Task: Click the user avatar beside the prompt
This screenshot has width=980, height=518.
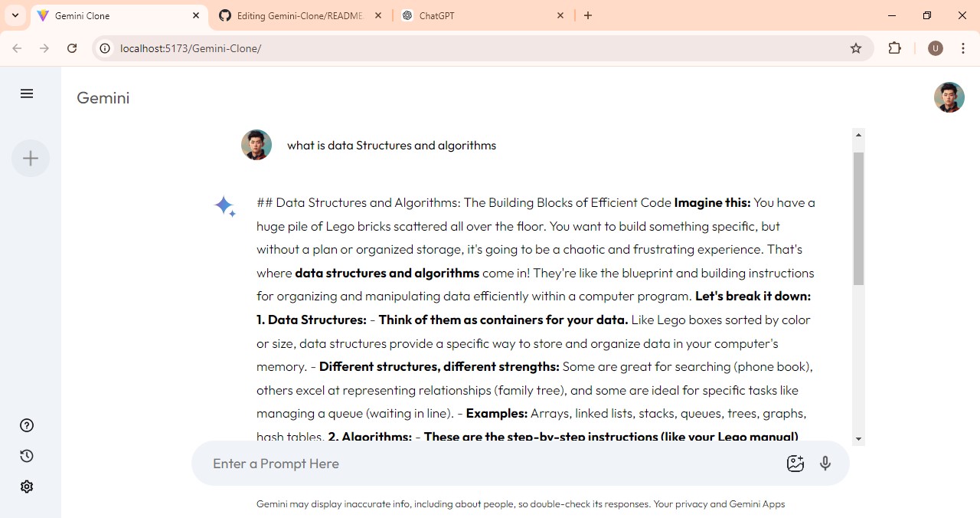Action: tap(256, 145)
